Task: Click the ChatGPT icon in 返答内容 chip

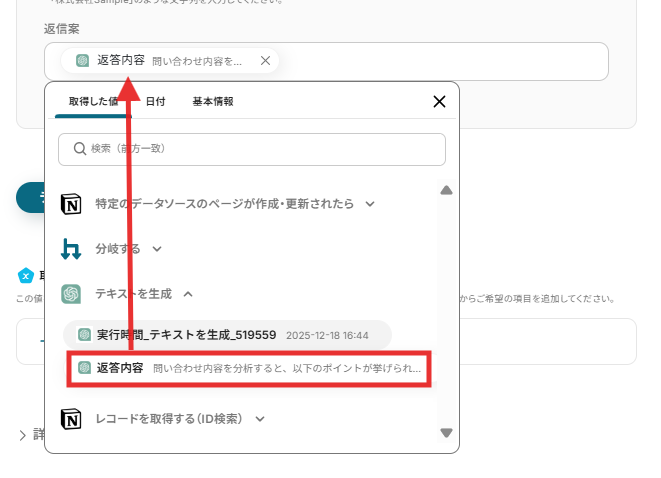Action: (x=83, y=61)
